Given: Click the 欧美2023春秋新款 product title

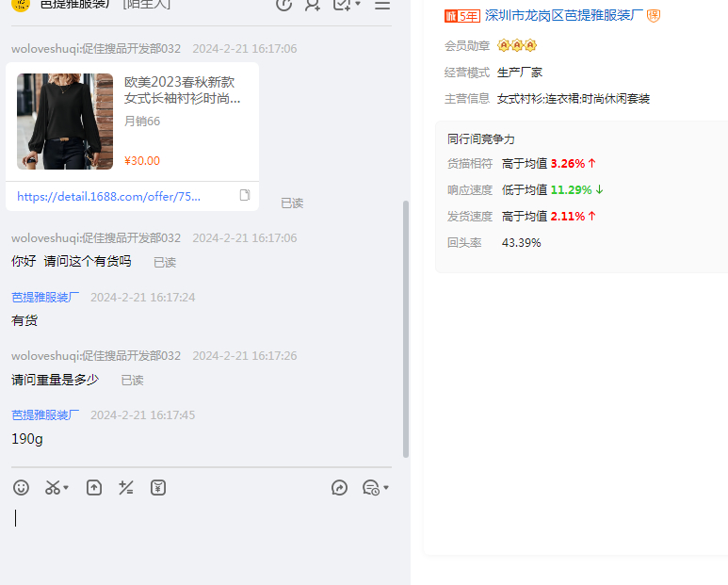Looking at the screenshot, I should click(183, 89).
